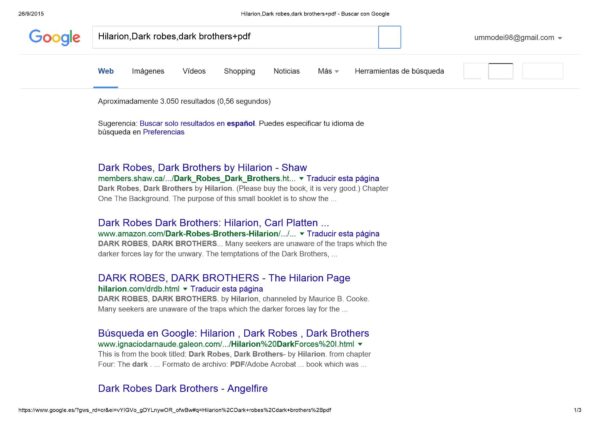Click the search query input field

coord(235,37)
